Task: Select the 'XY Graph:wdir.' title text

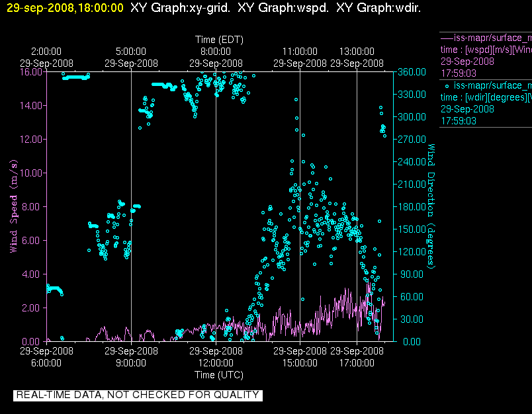Action: [378, 8]
